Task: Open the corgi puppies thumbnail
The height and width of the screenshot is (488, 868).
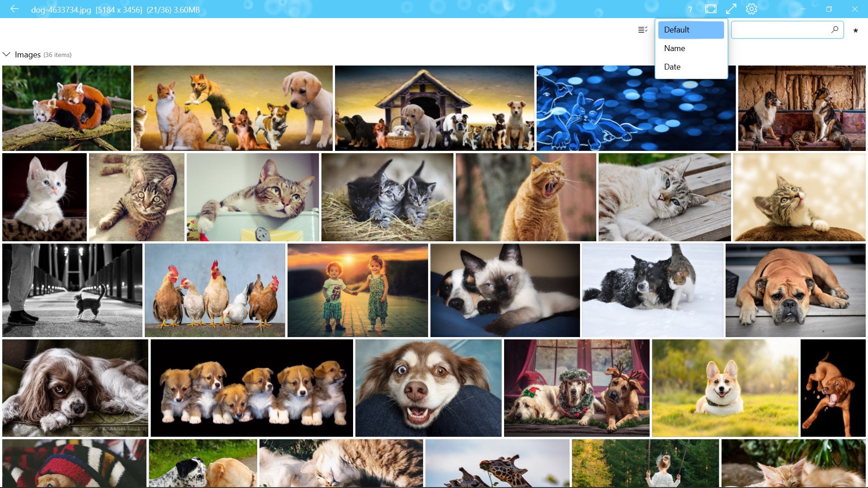Action: (x=252, y=388)
